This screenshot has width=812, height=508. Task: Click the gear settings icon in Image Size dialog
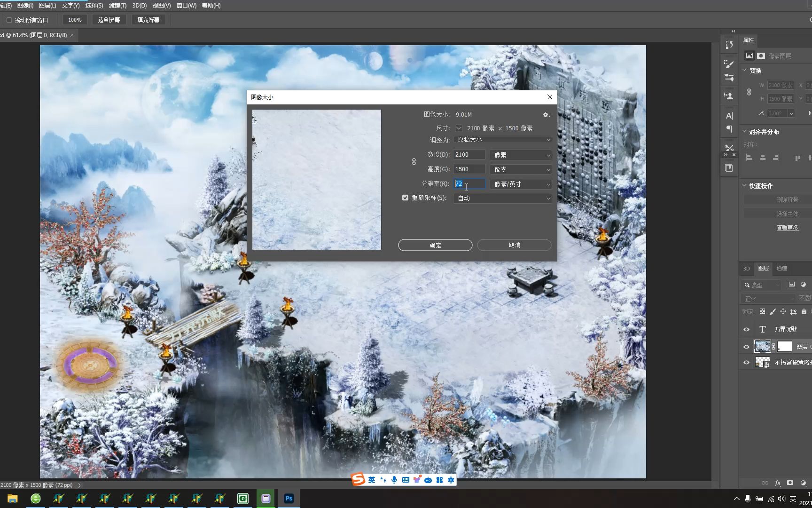coord(546,114)
